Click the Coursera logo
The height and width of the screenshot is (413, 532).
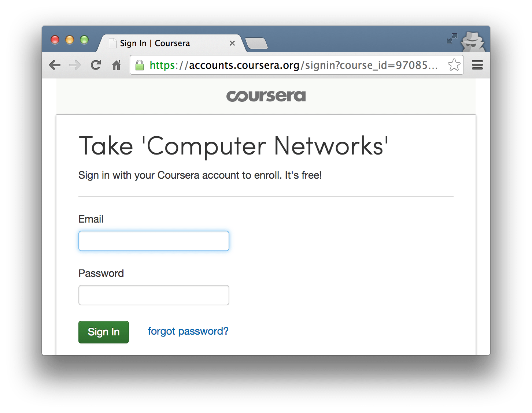tap(266, 96)
